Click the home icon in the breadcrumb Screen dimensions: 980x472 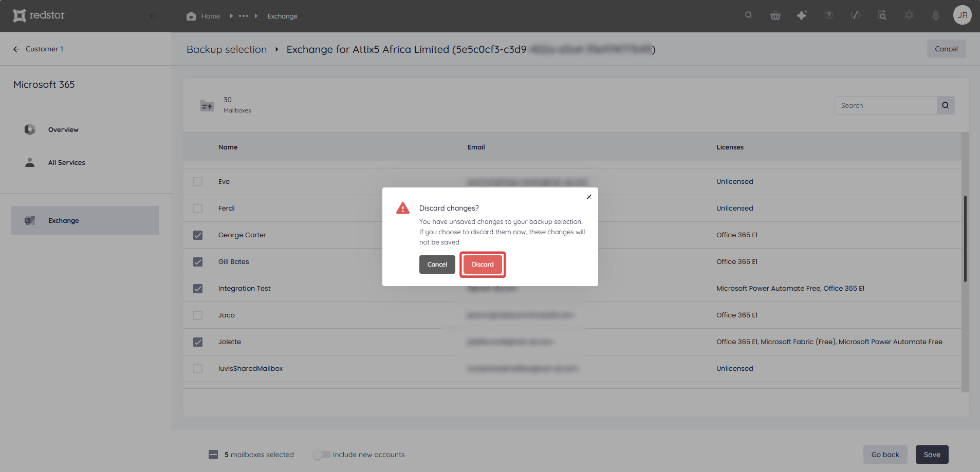[x=191, y=16]
